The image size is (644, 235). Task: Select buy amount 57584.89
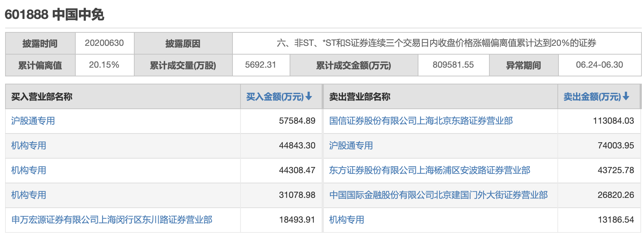297,121
